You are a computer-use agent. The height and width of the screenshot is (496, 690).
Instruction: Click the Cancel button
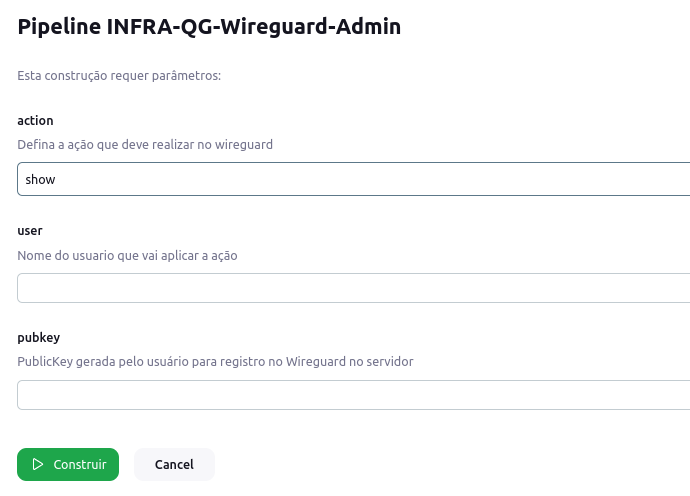[174, 464]
